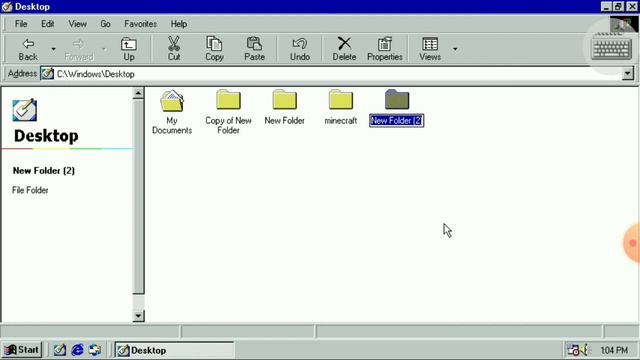Open the Help menu
The image size is (640, 360).
pyautogui.click(x=179, y=24)
